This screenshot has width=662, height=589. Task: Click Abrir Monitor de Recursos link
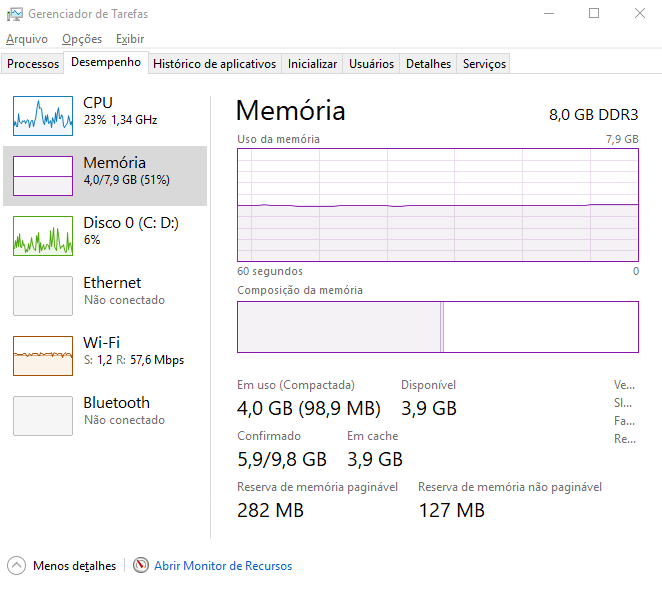click(223, 566)
